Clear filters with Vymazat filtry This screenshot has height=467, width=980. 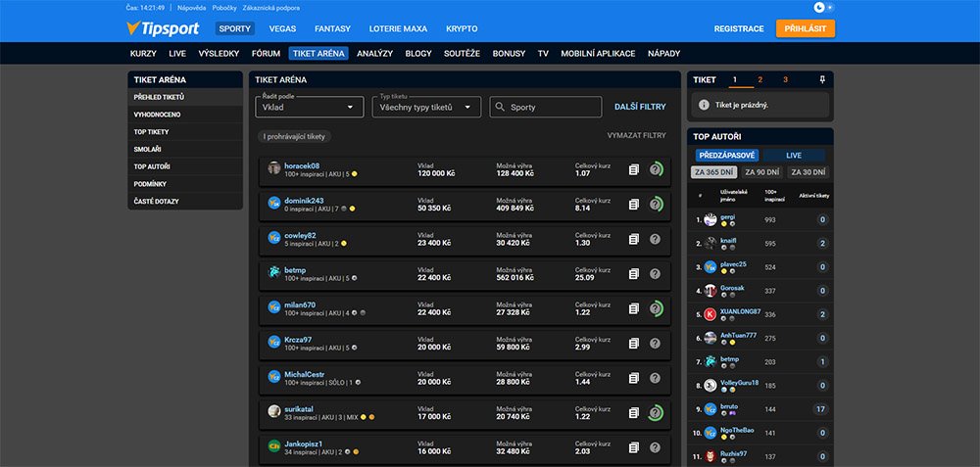click(636, 136)
